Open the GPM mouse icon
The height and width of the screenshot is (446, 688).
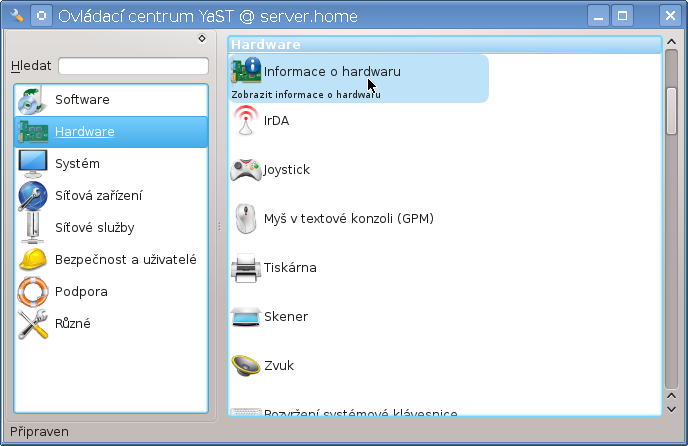[246, 219]
